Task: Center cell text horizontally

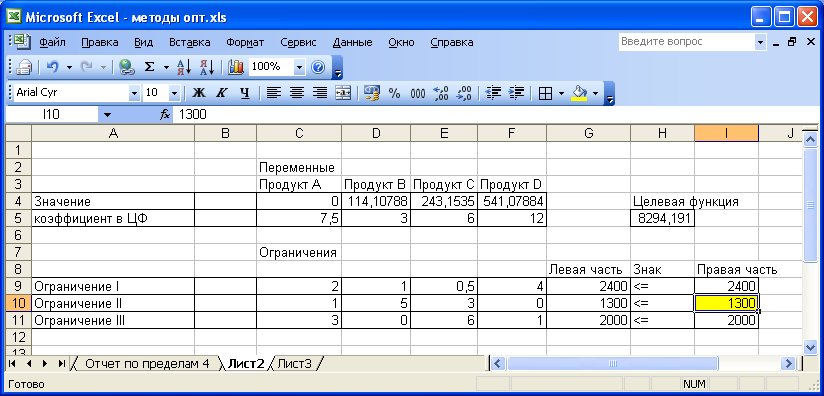Action: click(x=297, y=93)
